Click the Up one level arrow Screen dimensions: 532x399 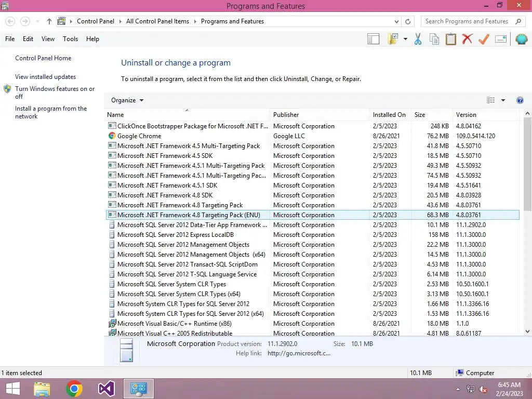49,21
